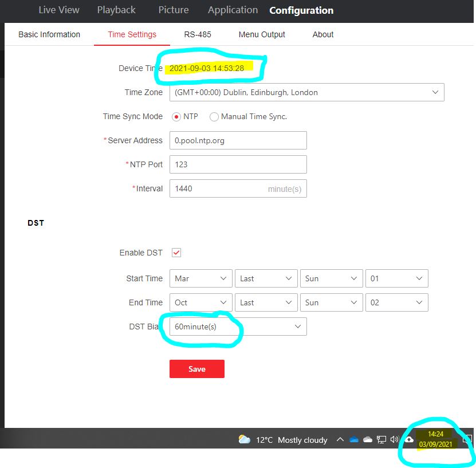
Task: Click the Server Address input field
Action: point(238,140)
